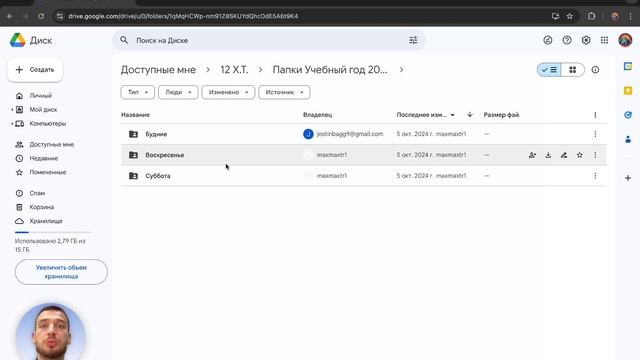The width and height of the screenshot is (640, 360).
Task: Show folder details info icon
Action: [595, 70]
